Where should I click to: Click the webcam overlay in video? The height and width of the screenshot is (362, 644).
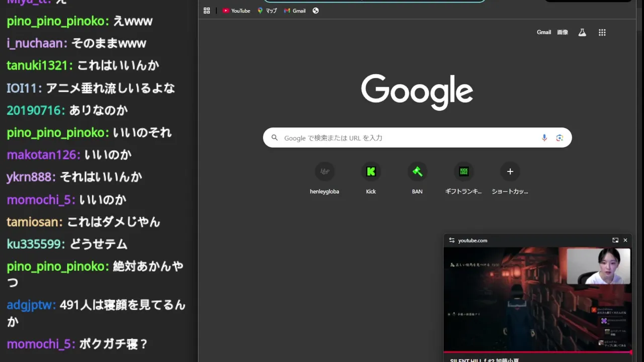point(599,266)
